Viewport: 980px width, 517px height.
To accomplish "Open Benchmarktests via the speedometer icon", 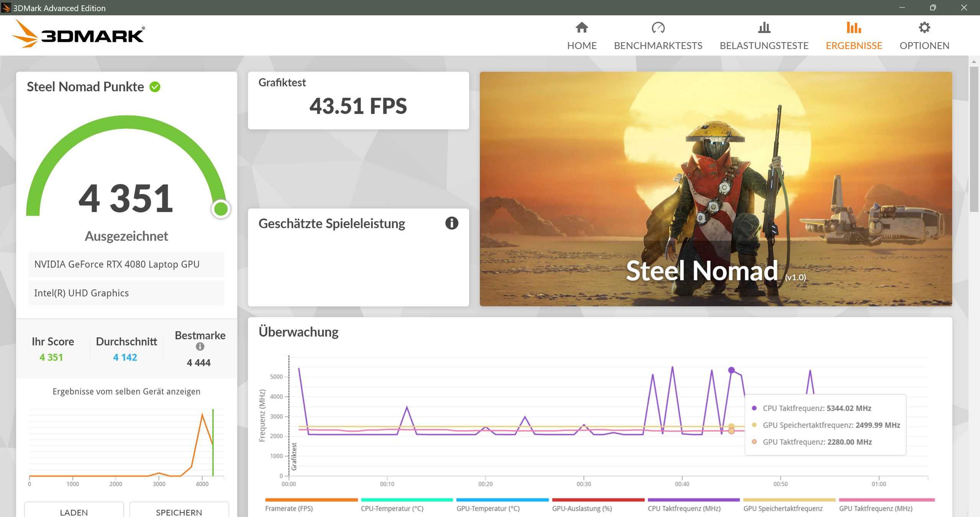I will click(658, 27).
